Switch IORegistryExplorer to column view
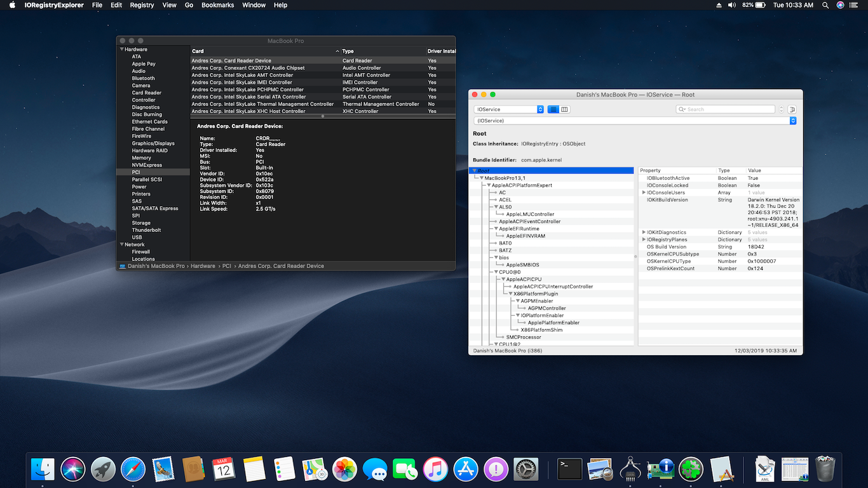This screenshot has height=488, width=868. [564, 109]
